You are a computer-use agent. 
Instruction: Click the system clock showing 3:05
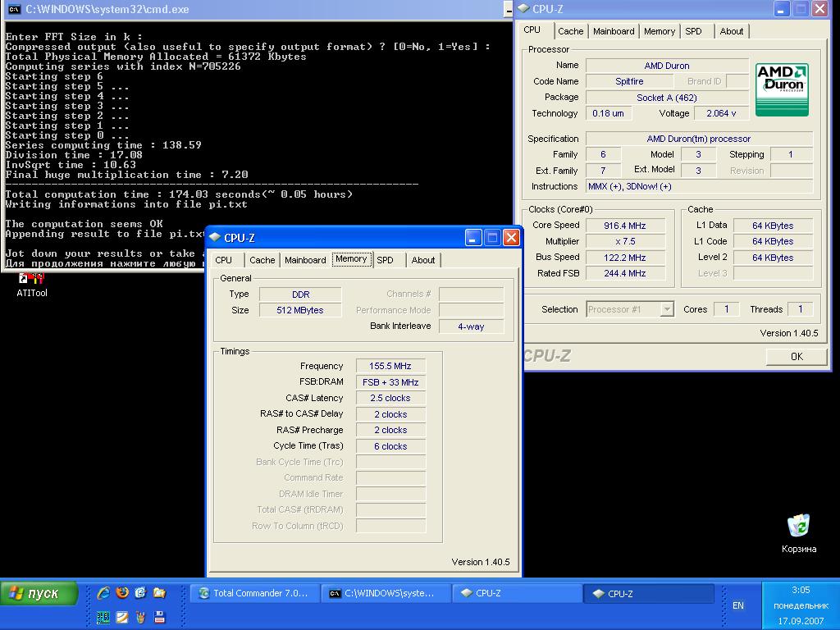801,590
